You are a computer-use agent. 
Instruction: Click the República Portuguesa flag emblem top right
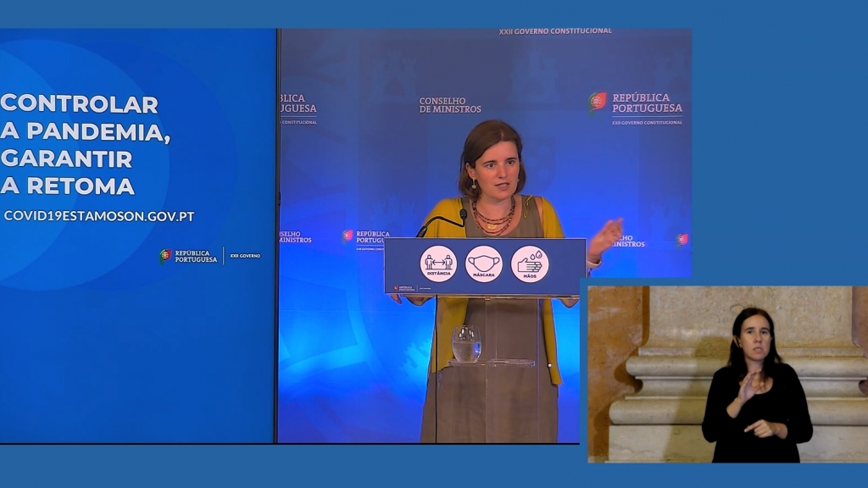pos(598,103)
